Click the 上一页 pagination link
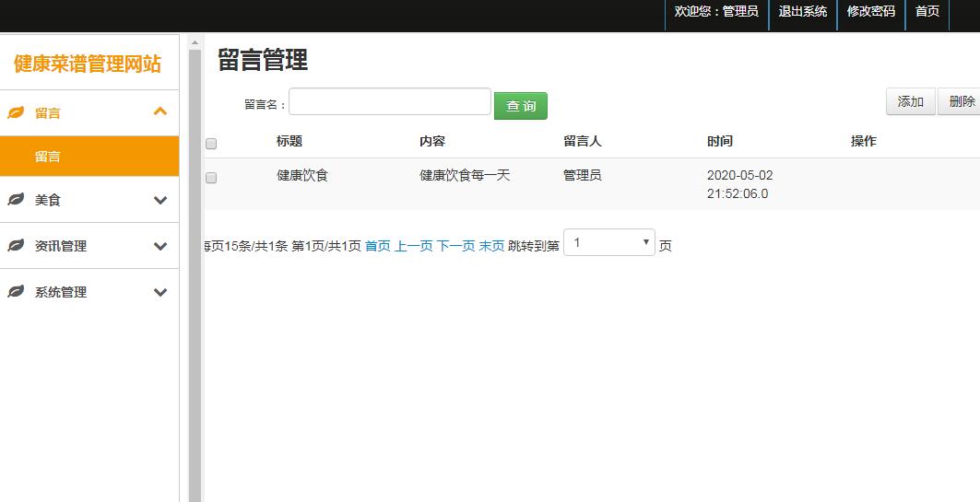The width and height of the screenshot is (980, 502). tap(414, 246)
